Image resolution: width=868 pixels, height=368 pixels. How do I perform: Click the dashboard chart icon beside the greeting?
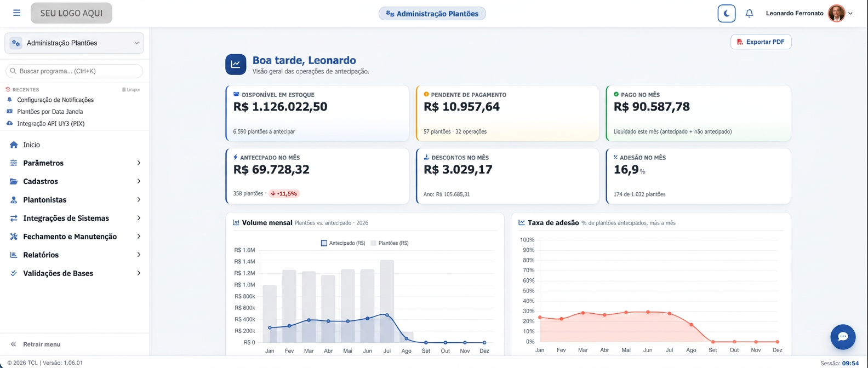click(x=236, y=64)
